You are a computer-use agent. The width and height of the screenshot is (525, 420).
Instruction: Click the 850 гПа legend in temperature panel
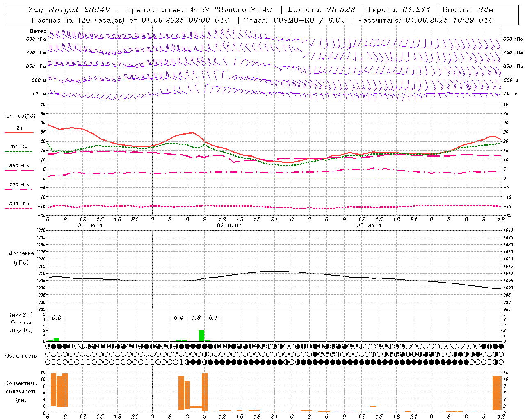(19, 166)
